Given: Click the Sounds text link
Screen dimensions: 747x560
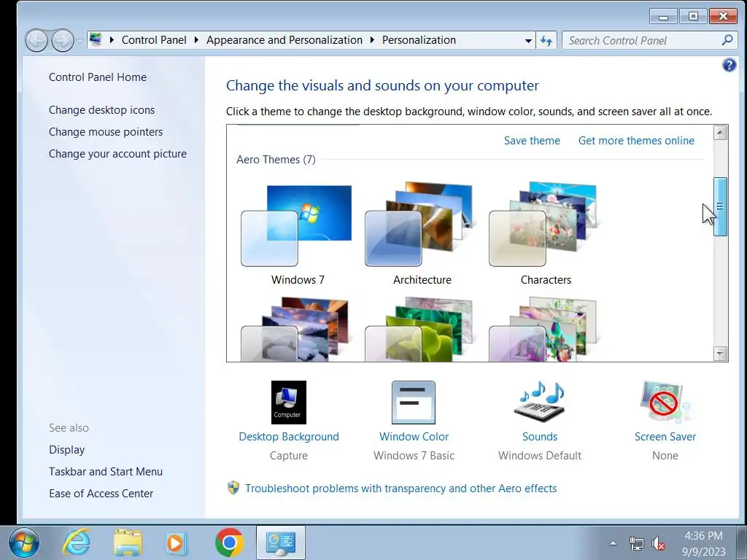Looking at the screenshot, I should pos(539,437).
